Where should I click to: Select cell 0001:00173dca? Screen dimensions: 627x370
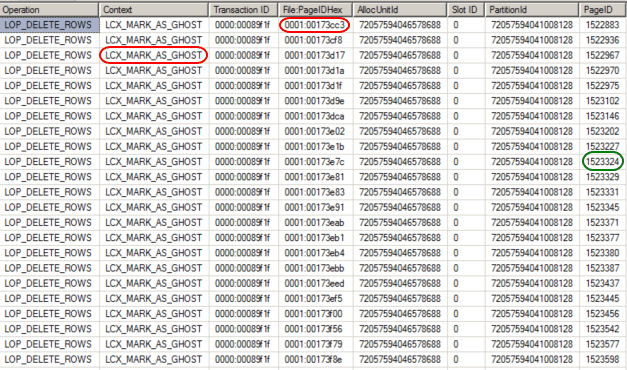(315, 116)
